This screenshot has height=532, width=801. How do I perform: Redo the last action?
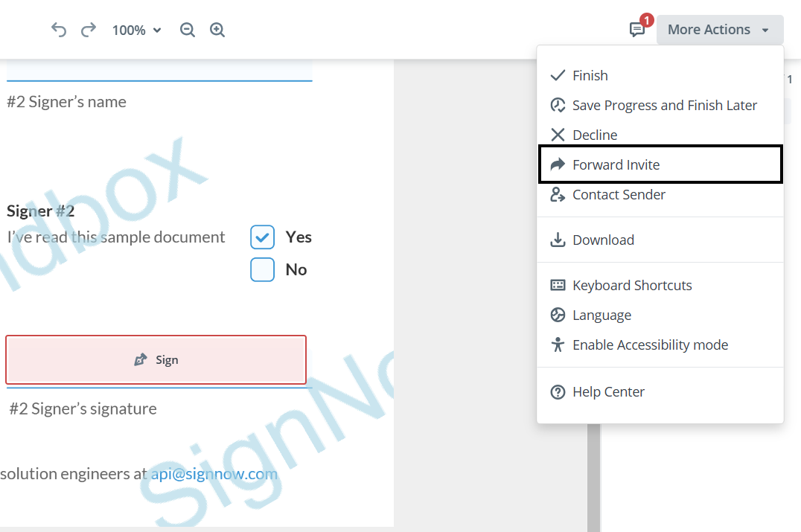89,30
